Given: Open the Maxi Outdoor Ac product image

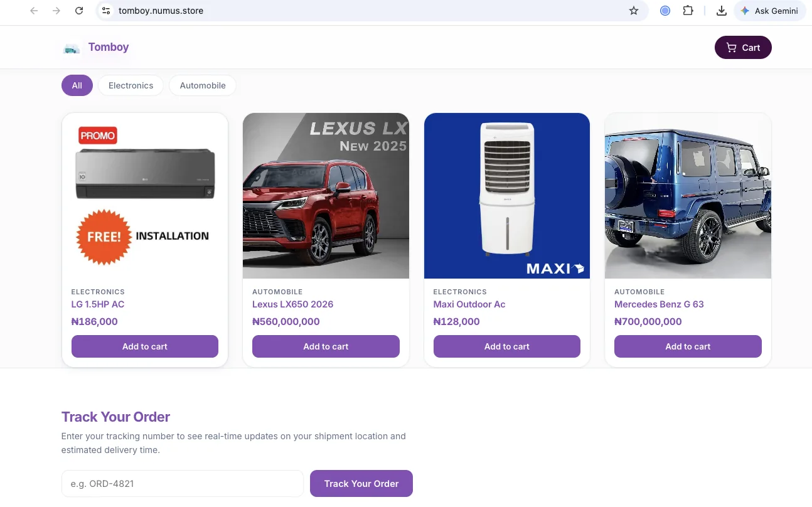Looking at the screenshot, I should click(507, 196).
